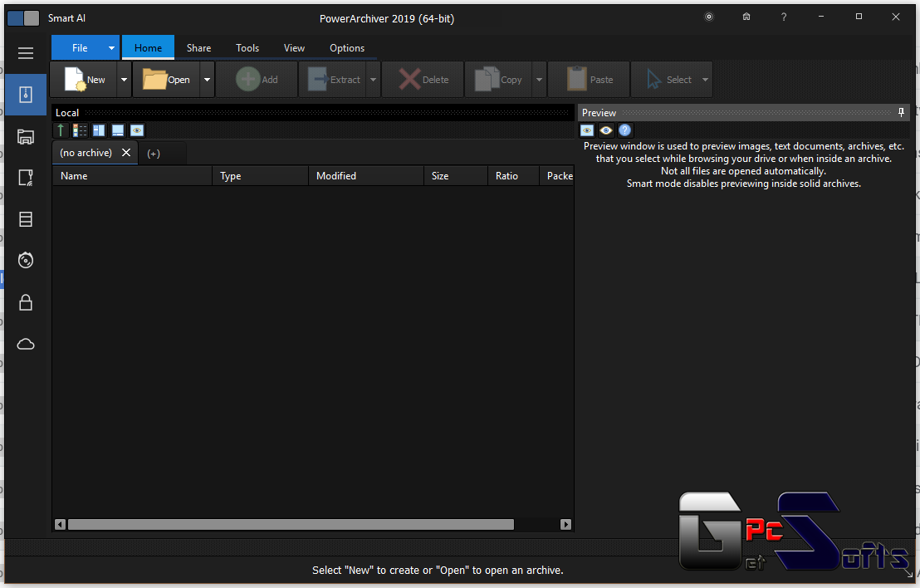Click the New archive button
920x588 pixels.
(x=83, y=79)
